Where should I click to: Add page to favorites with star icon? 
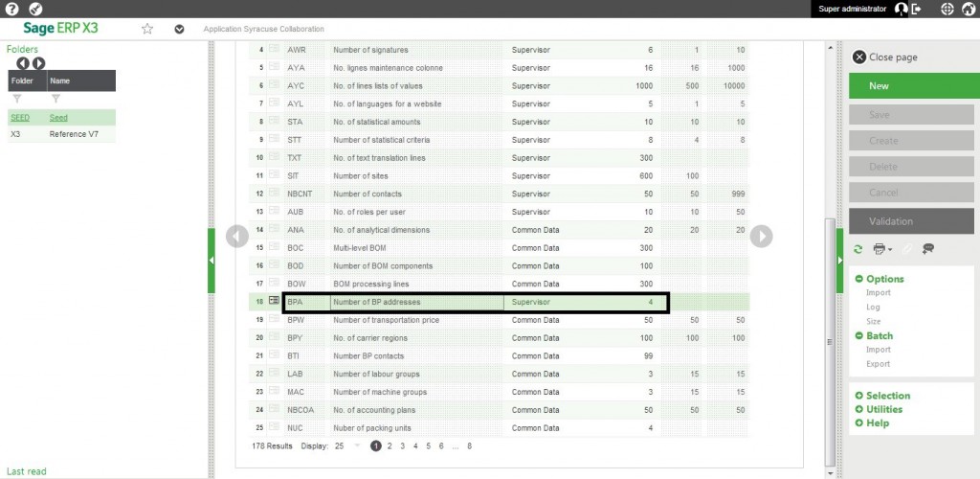tap(147, 29)
